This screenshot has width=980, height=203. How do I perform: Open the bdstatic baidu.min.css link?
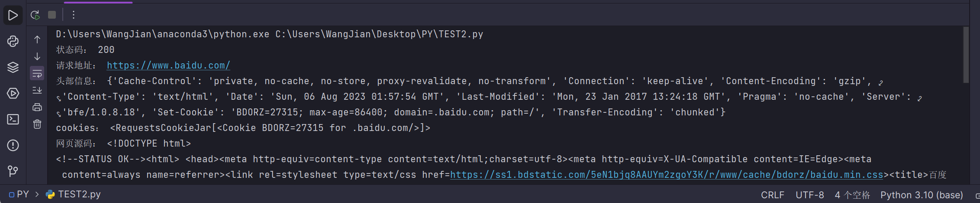(x=667, y=175)
